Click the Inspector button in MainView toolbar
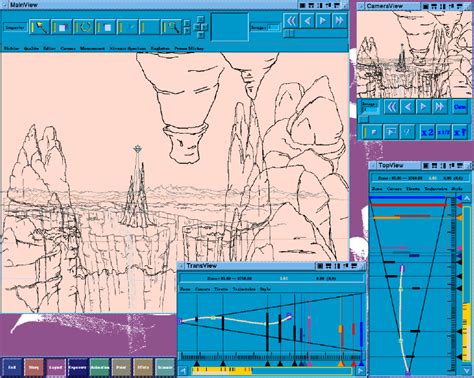 click(15, 27)
